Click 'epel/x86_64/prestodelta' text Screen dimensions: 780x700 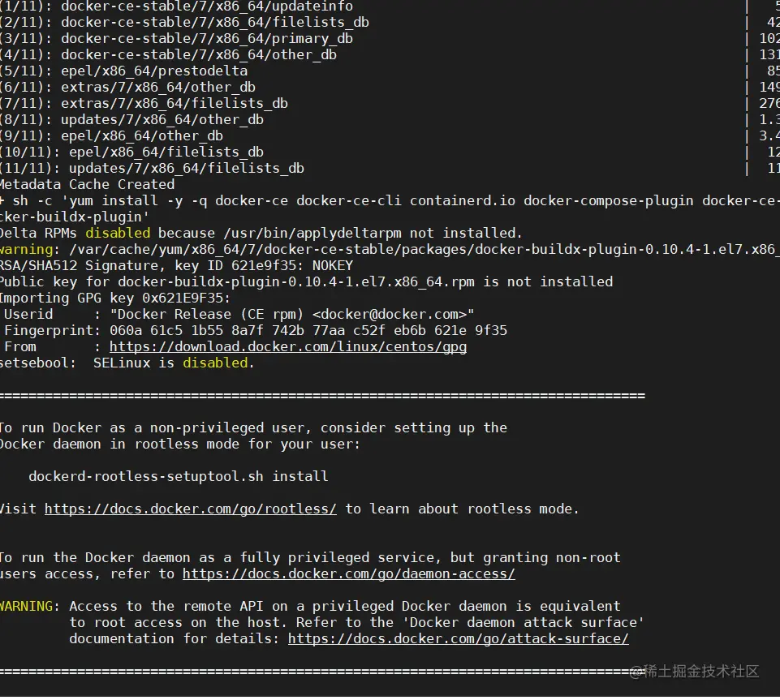[154, 71]
